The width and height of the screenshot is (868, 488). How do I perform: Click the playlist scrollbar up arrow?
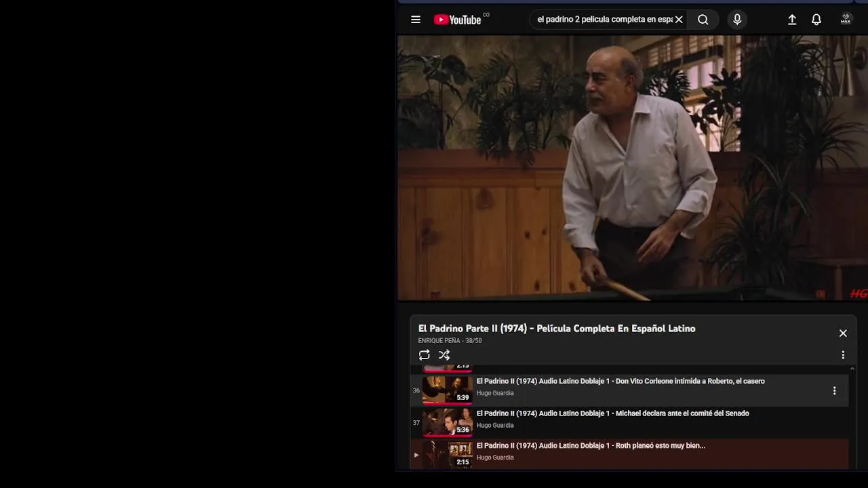(x=852, y=369)
